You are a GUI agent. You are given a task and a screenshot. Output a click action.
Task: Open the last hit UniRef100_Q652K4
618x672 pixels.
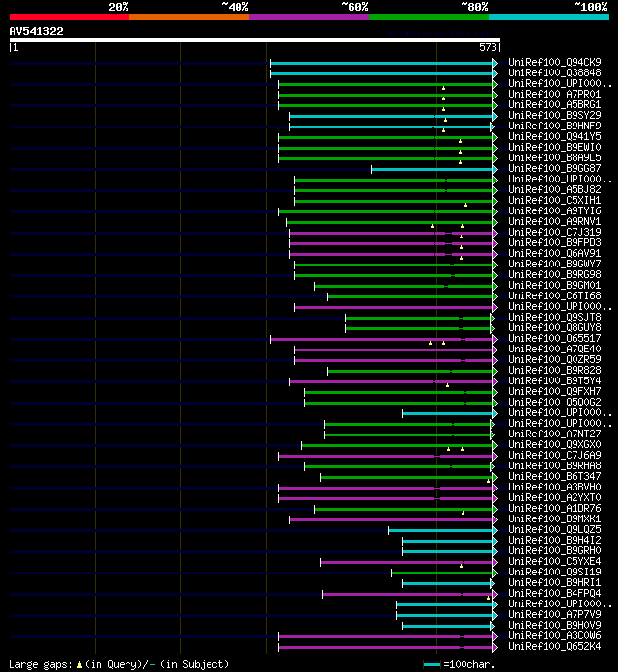point(554,646)
